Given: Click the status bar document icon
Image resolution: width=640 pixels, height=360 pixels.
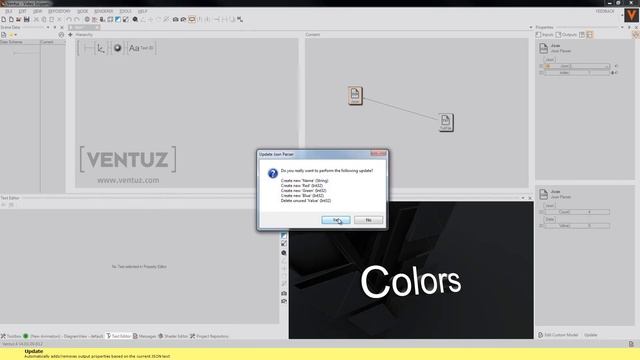Looking at the screenshot, I should pos(631,344).
